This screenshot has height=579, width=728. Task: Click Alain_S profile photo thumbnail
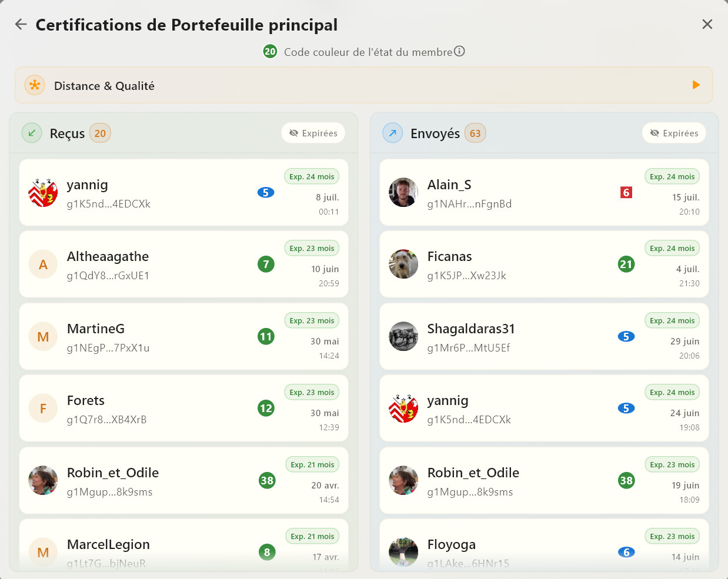pos(403,192)
